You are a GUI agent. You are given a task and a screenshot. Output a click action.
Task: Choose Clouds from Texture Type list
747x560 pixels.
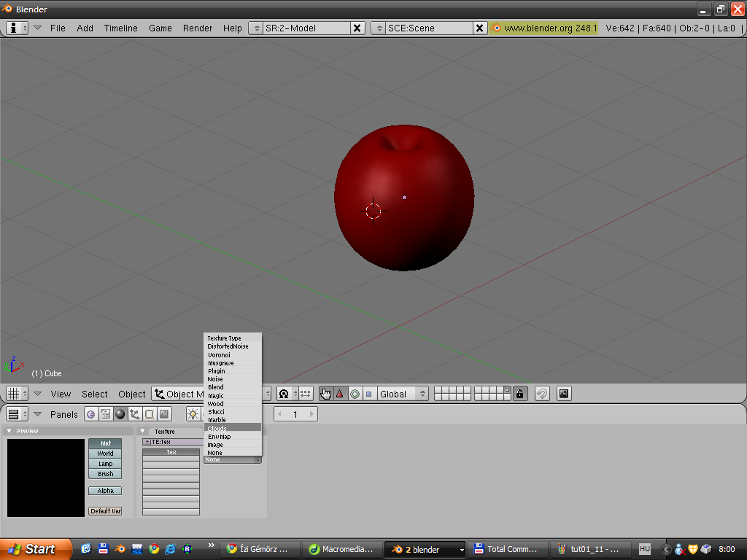(x=232, y=428)
